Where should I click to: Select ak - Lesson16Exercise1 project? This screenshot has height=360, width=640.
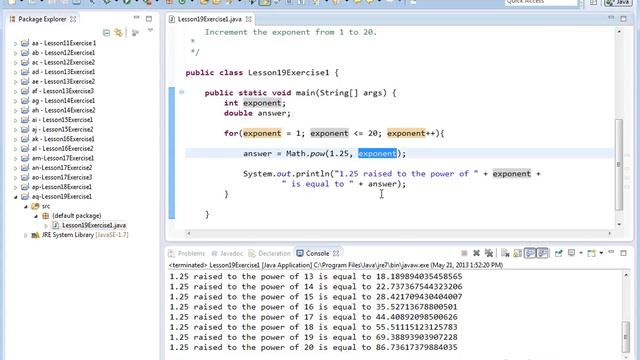[x=63, y=139]
